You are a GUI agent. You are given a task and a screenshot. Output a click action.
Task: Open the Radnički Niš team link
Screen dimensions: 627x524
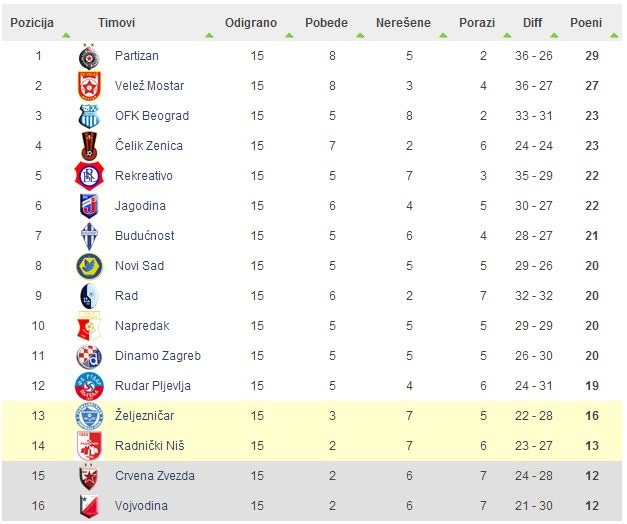click(x=150, y=446)
